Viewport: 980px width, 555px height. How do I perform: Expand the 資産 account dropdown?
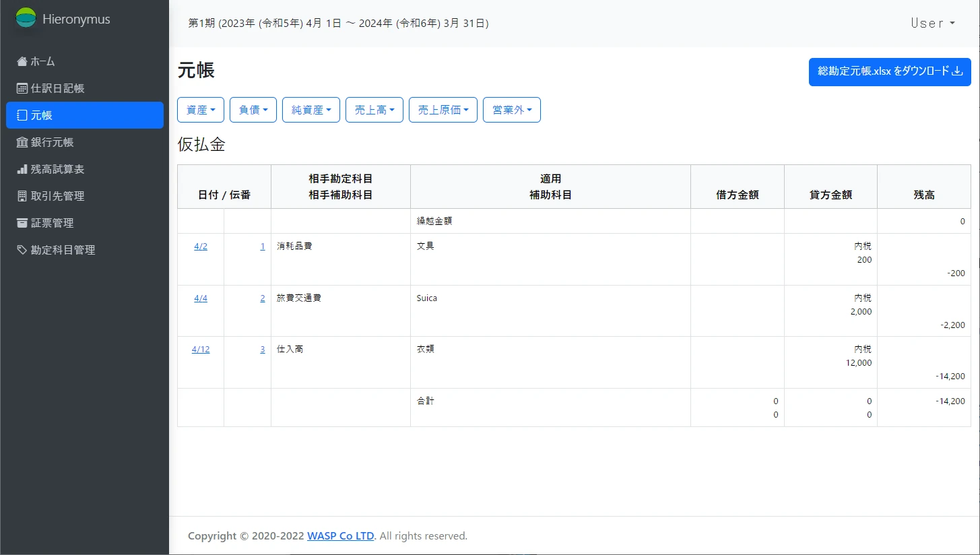[x=201, y=110]
